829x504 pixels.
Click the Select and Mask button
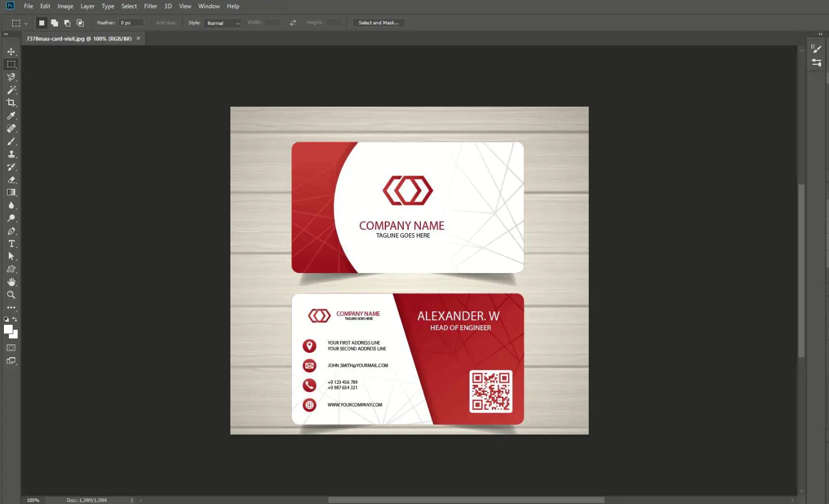[x=379, y=23]
